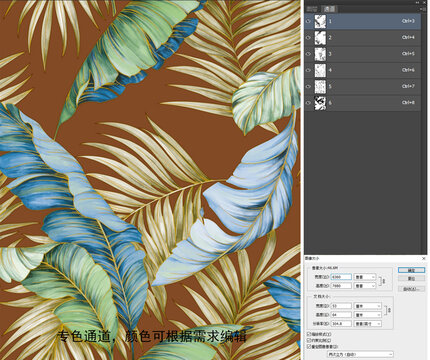Click the document height input field
Screen dimensions: 430x360
coord(341,315)
